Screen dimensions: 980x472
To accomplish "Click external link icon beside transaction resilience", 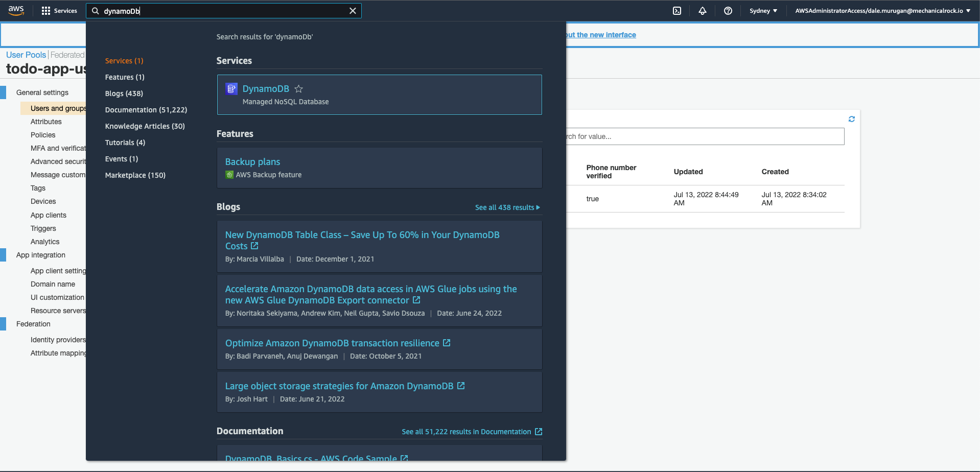I will pos(447,343).
